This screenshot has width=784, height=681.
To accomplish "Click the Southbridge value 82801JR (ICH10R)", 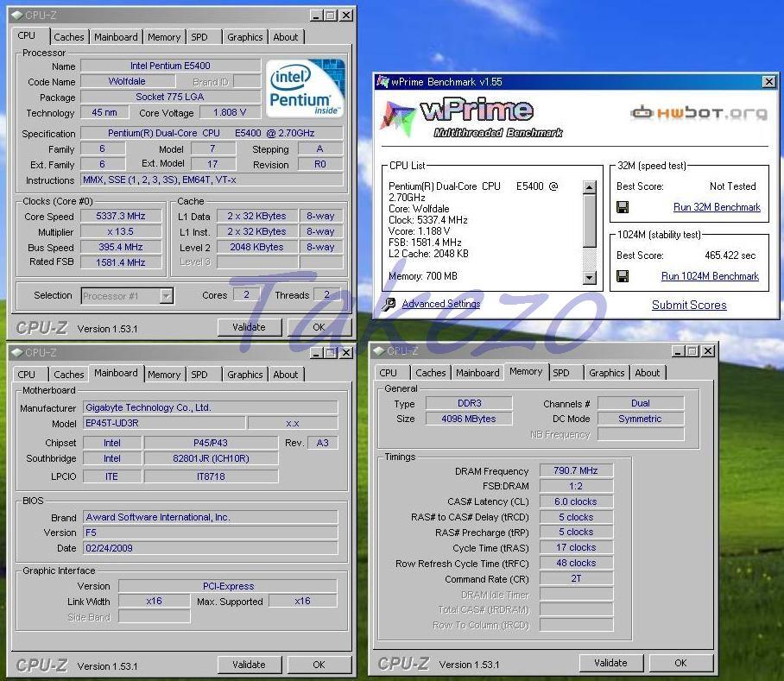I will 211,458.
